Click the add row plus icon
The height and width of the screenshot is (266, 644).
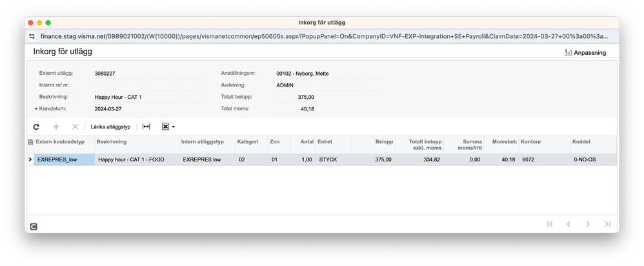56,127
